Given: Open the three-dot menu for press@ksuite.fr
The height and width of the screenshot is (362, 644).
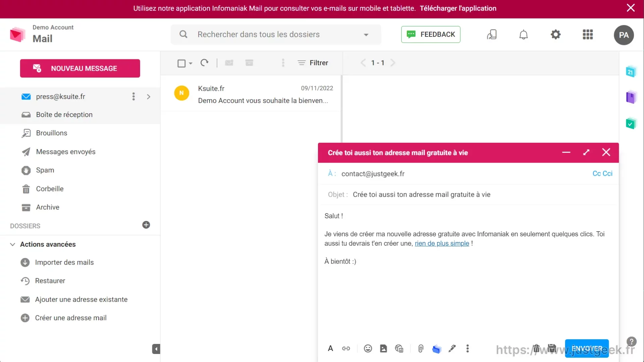Looking at the screenshot, I should point(133,97).
